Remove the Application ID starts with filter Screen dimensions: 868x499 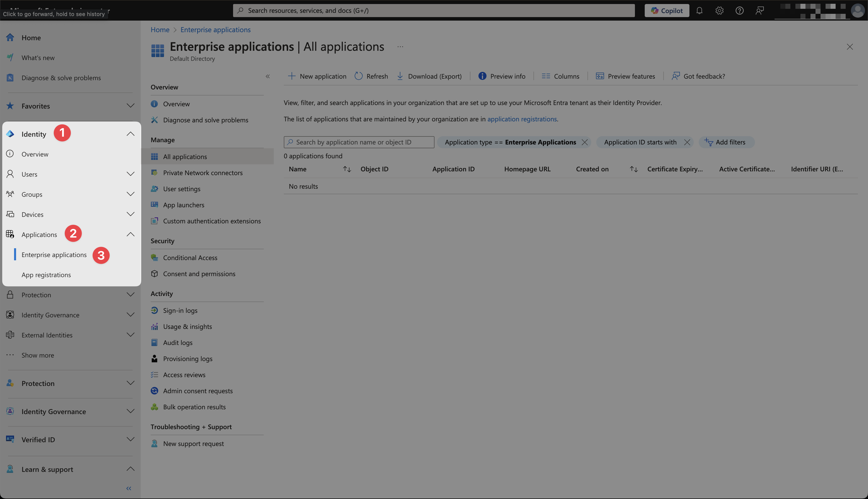coord(687,142)
